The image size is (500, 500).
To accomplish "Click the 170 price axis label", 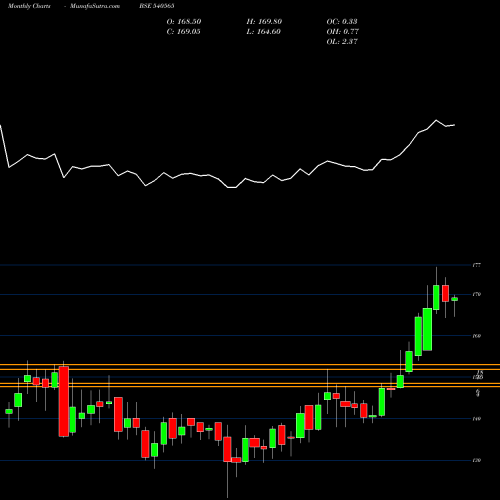I will 477,294.
